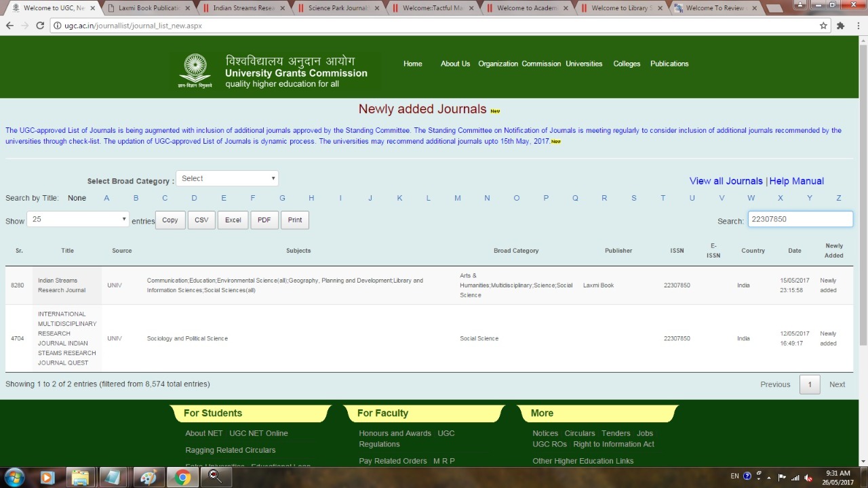Open the Action Center flag icon

tap(783, 476)
